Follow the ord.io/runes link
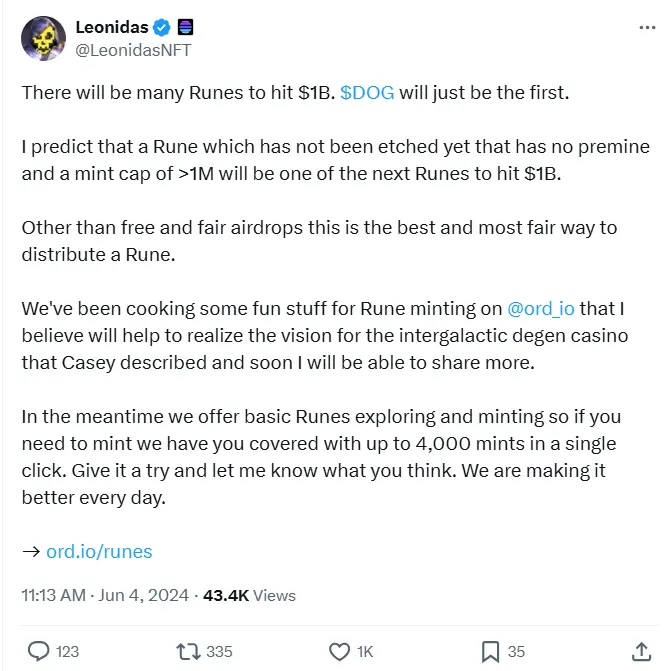669x671 pixels. tap(99, 551)
